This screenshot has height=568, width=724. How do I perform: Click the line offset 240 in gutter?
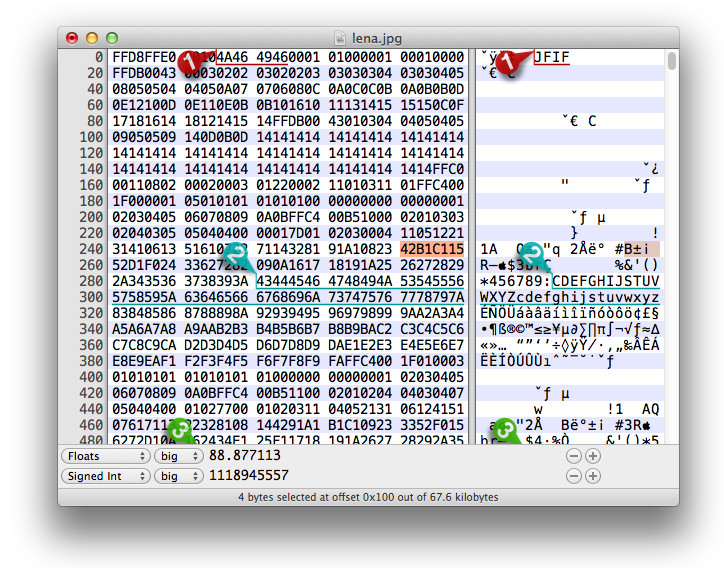pos(91,249)
